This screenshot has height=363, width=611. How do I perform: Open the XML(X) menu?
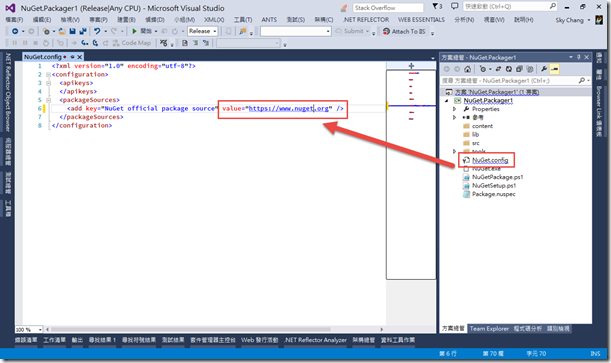214,19
